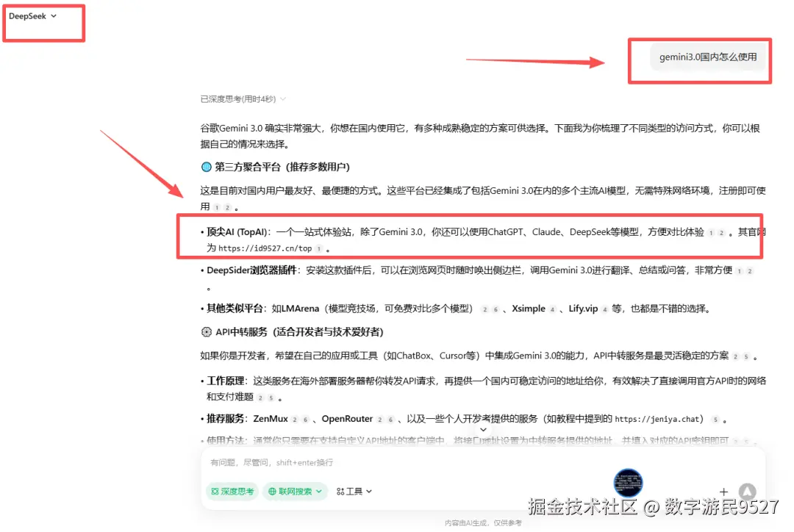Click the 推荐服务 bold label
Image resolution: width=794 pixels, height=532 pixels.
(226, 419)
